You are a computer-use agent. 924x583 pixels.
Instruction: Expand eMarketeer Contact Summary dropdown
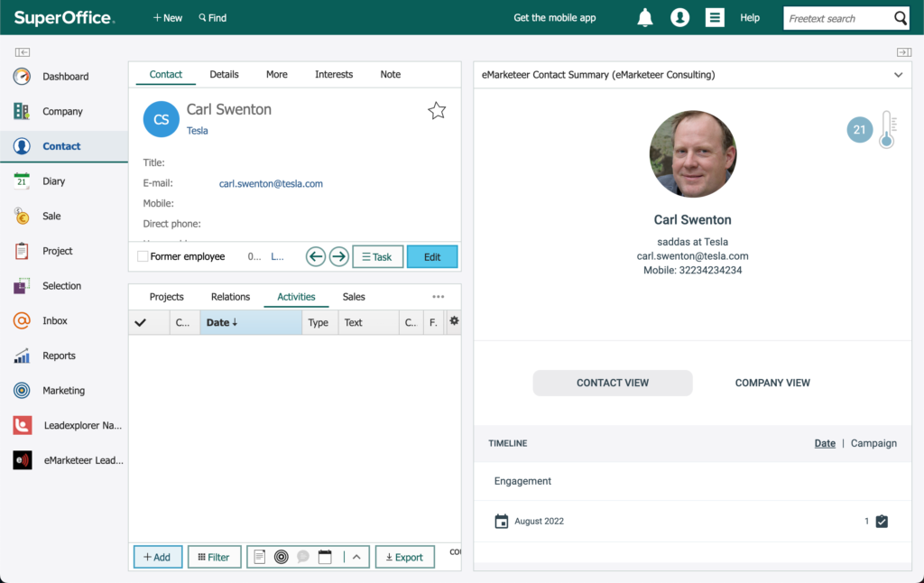pyautogui.click(x=898, y=75)
